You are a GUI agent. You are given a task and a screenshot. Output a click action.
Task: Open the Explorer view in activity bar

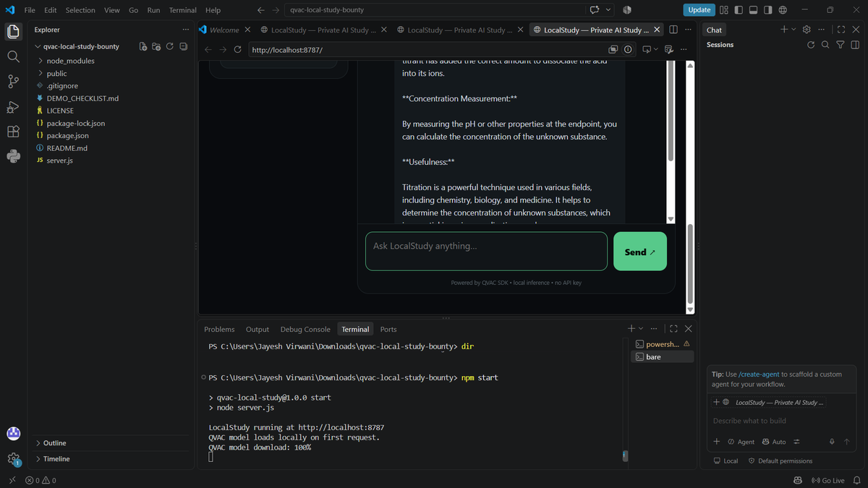(x=13, y=32)
